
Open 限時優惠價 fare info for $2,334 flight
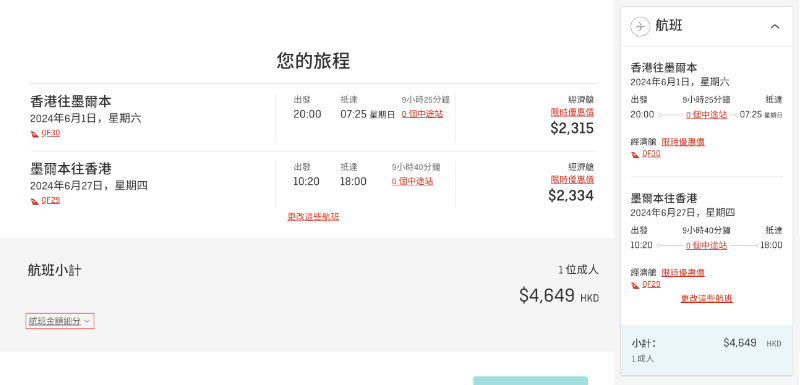coord(572,179)
